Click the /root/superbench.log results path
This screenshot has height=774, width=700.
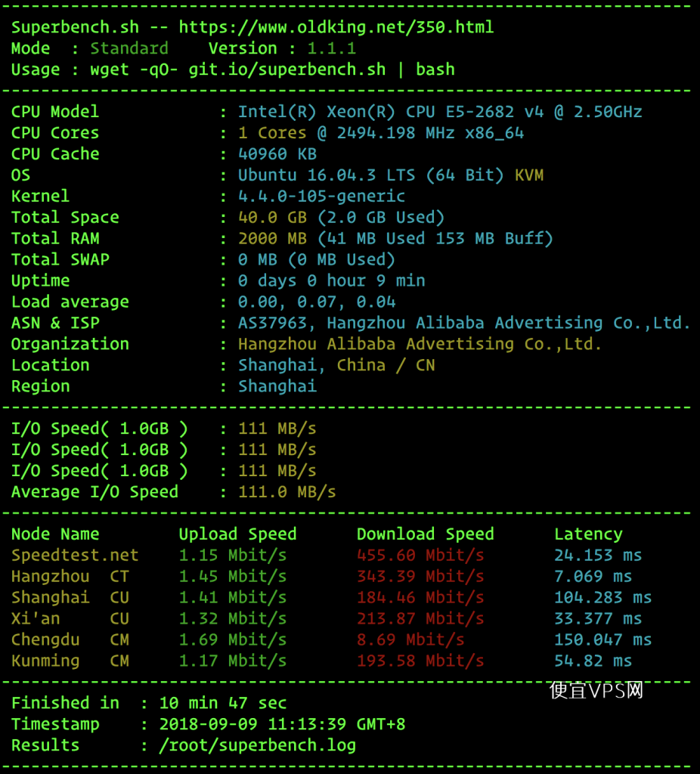point(257,745)
